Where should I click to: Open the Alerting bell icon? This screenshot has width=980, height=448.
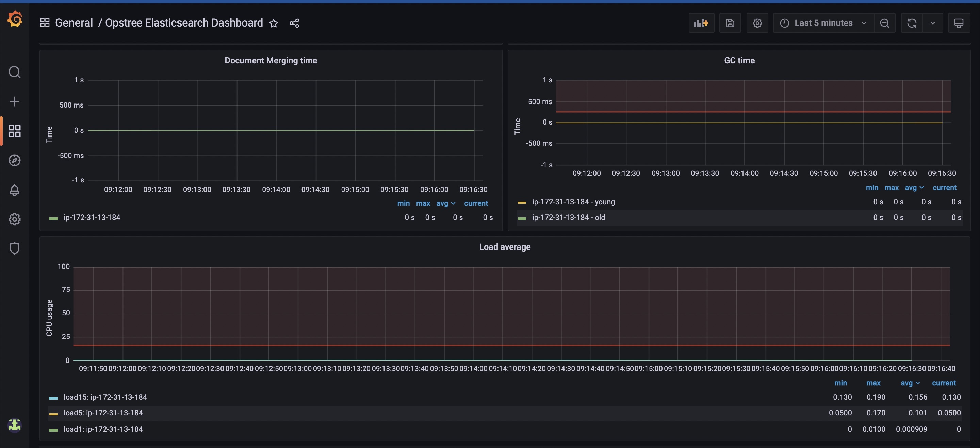click(x=14, y=190)
